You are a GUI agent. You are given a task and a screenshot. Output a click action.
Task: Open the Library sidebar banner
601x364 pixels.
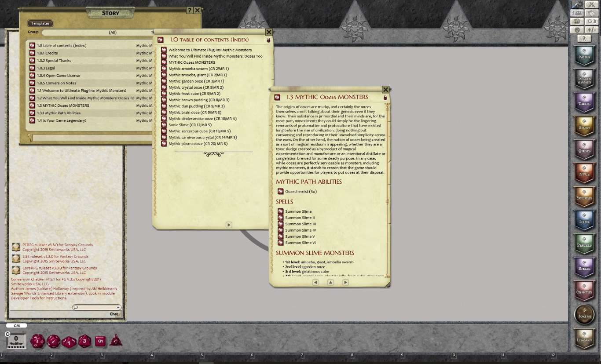(584, 338)
